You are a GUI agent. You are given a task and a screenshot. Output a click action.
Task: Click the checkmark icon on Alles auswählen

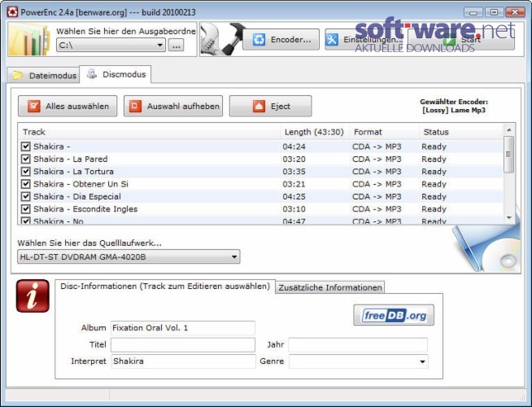tap(34, 107)
